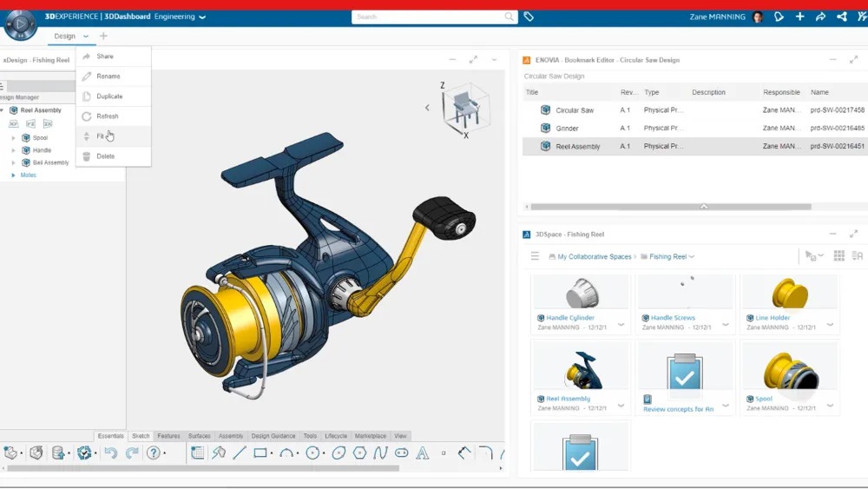
Task: Open the Help question mark tool
Action: 154,453
